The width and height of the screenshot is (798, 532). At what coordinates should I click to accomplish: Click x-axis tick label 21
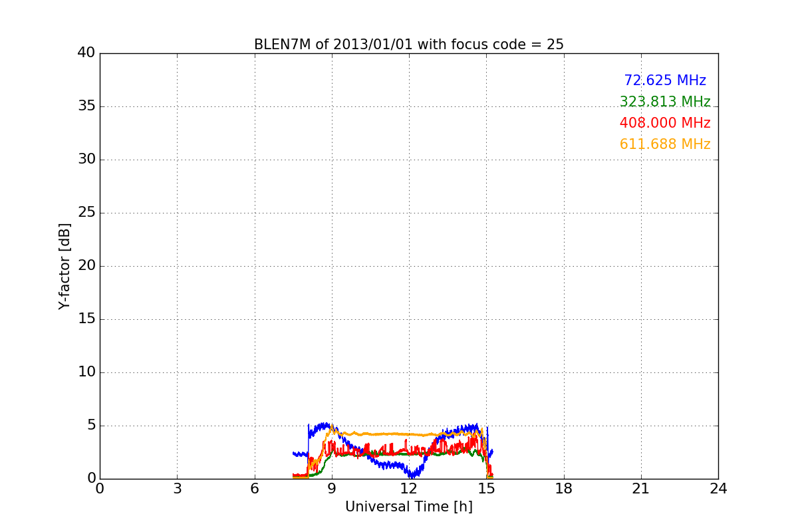(641, 489)
